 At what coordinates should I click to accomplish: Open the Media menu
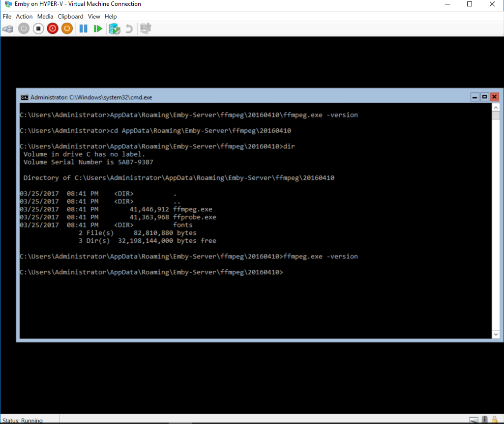point(45,16)
